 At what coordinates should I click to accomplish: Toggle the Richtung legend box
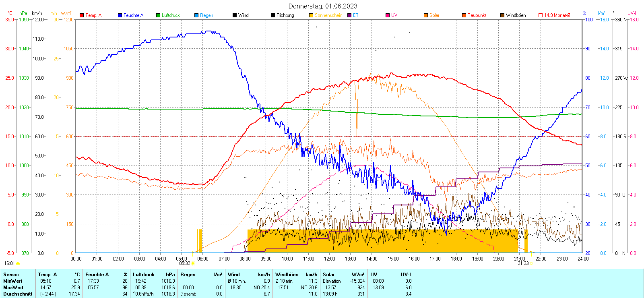point(273,15)
